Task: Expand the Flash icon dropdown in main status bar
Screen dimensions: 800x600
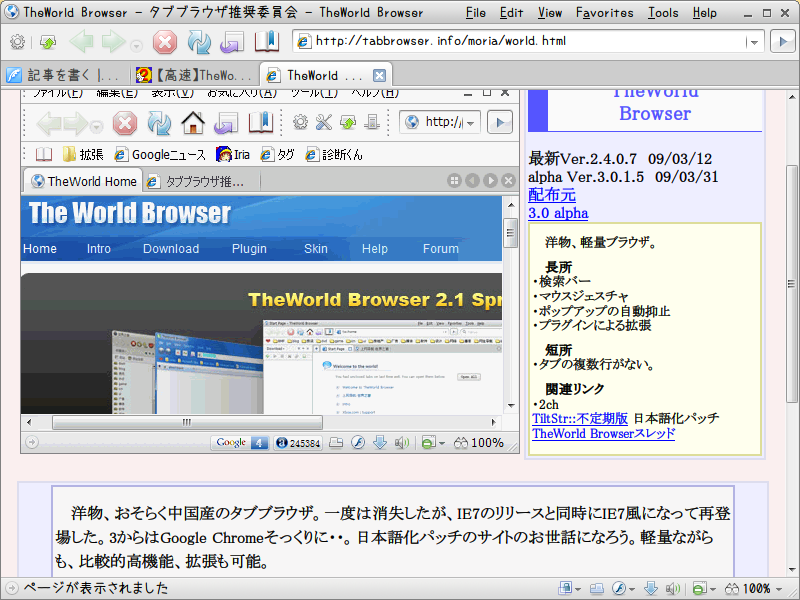Action: pyautogui.click(x=632, y=589)
